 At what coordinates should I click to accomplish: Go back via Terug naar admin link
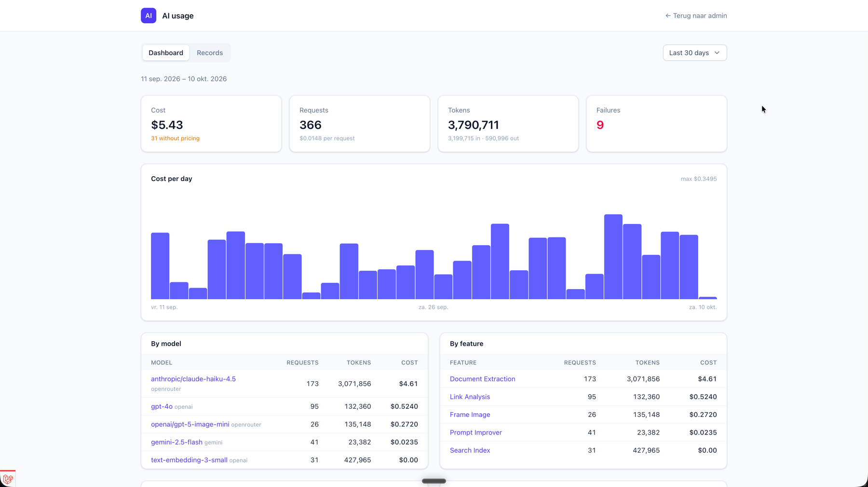click(696, 15)
